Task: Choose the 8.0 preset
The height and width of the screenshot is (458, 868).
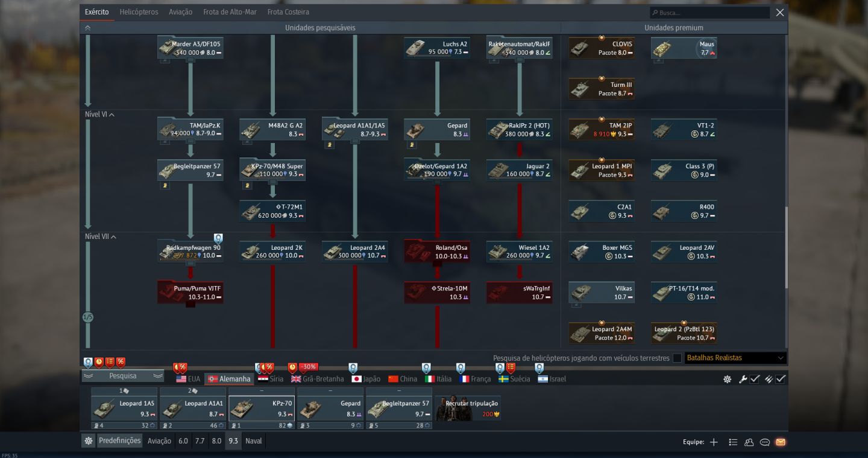Action: (216, 441)
